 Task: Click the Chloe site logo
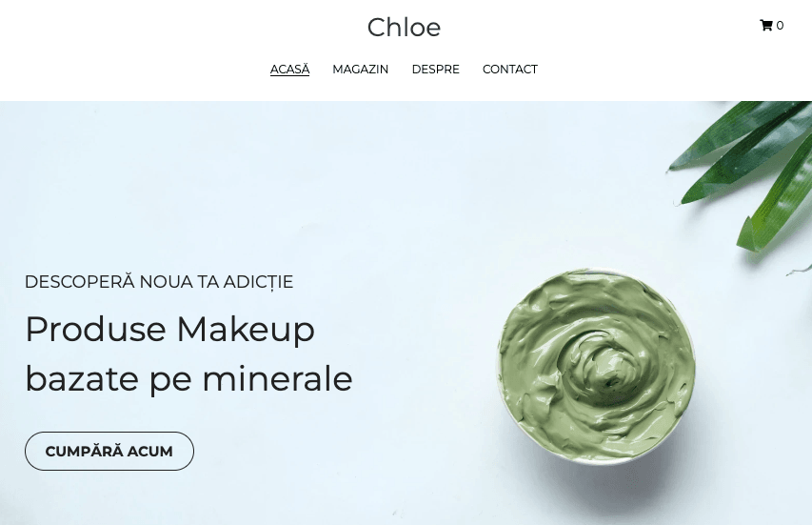[404, 28]
